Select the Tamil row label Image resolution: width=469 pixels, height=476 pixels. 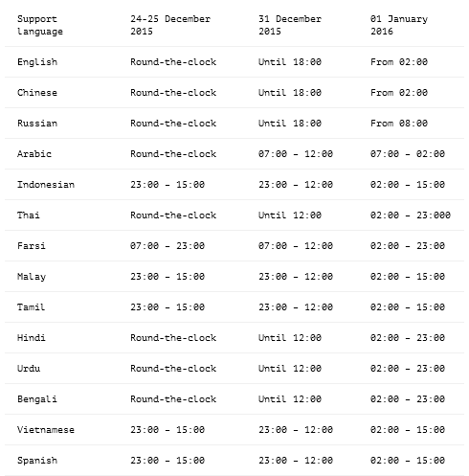[x=32, y=307]
